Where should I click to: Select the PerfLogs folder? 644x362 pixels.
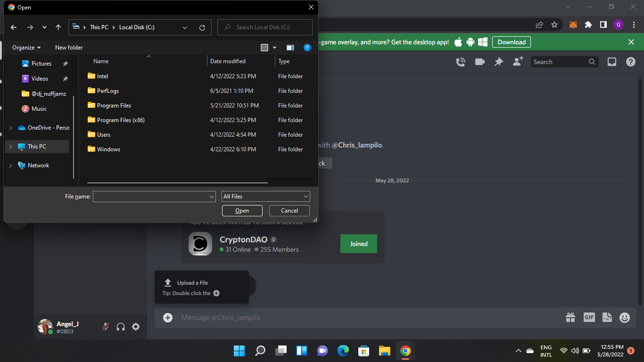pos(108,91)
